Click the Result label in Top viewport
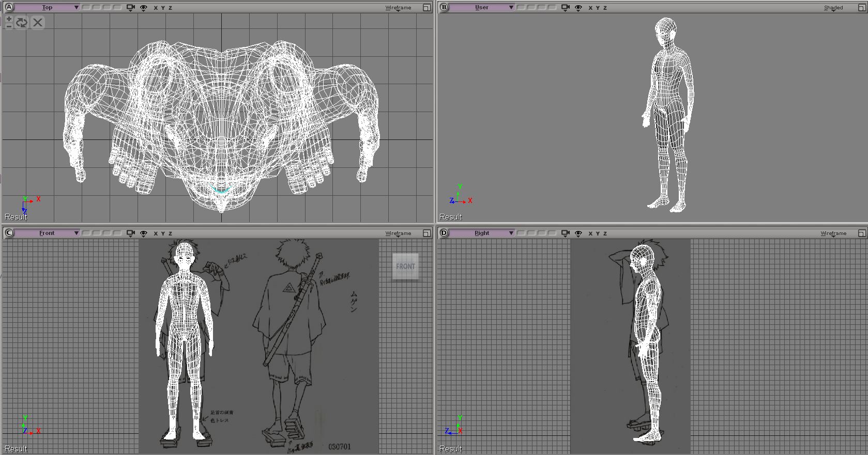This screenshot has height=455, width=868. 16,217
